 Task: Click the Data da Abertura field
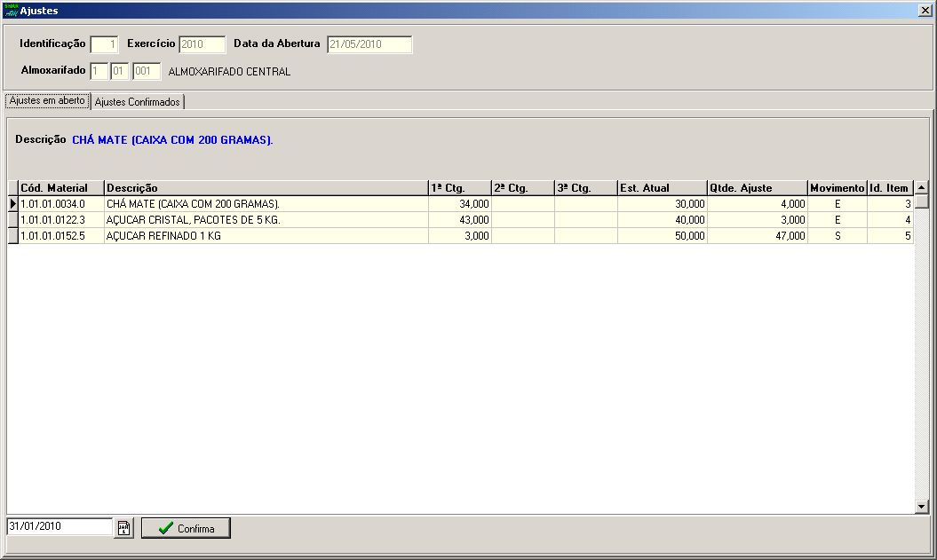tap(369, 44)
